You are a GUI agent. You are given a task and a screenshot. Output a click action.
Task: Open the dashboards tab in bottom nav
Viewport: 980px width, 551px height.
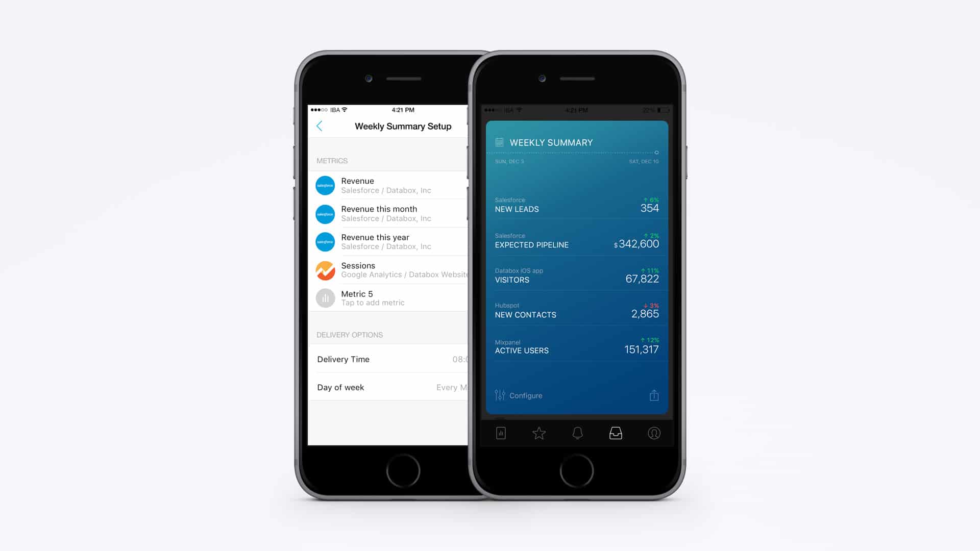click(x=500, y=433)
